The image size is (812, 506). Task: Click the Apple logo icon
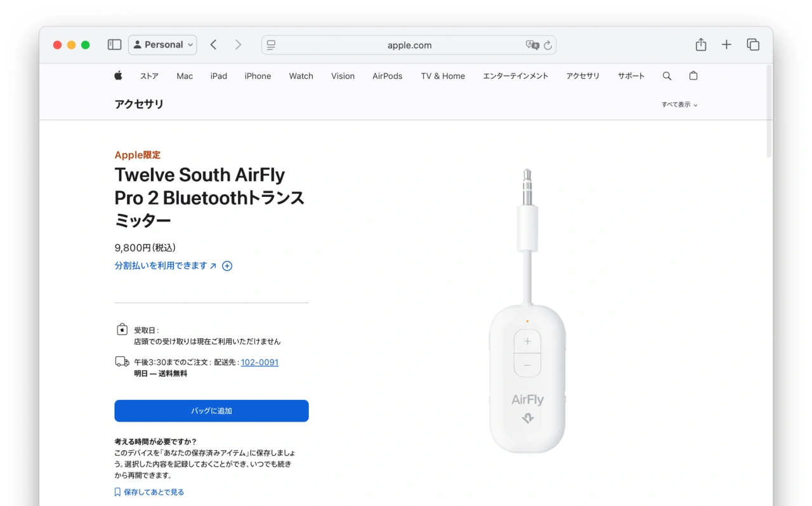coord(118,76)
